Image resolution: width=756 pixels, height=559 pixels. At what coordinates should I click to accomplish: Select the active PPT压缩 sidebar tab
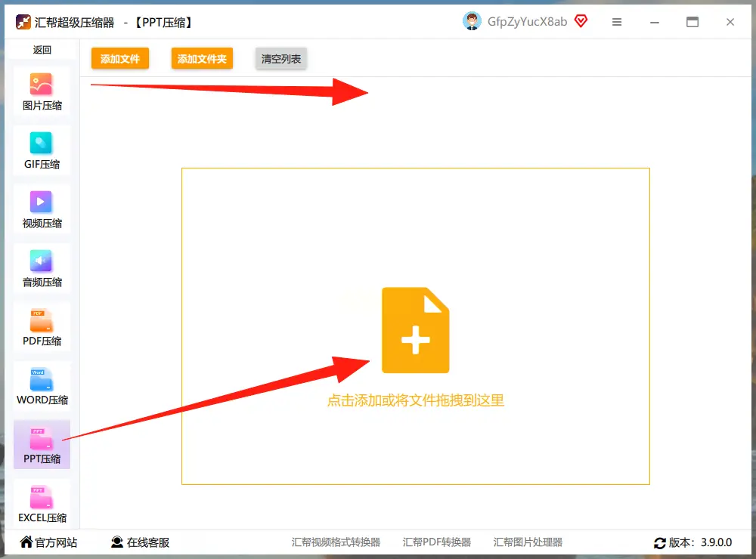[x=42, y=444]
